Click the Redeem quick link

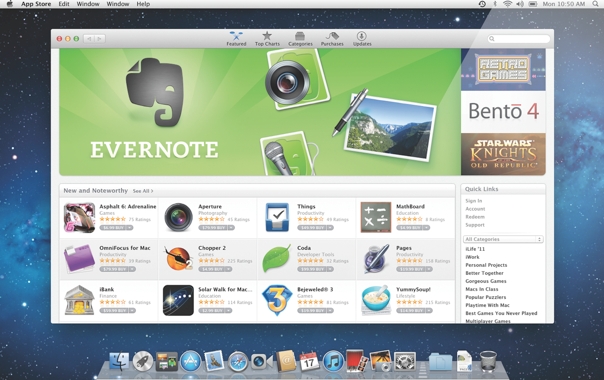tap(475, 217)
